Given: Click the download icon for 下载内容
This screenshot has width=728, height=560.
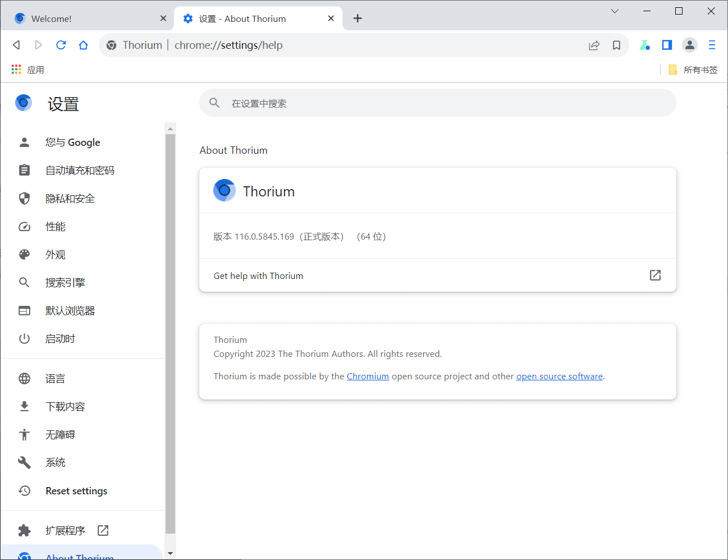Looking at the screenshot, I should pyautogui.click(x=24, y=407).
